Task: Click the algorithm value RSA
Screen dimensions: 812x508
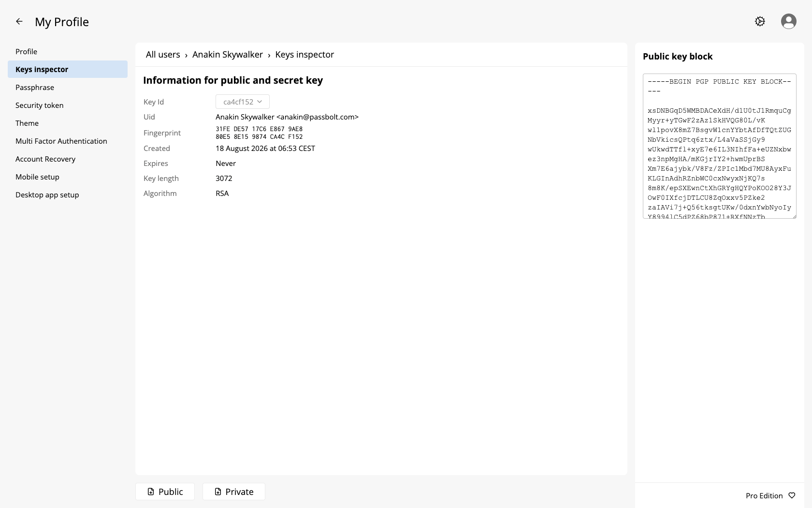Action: pyautogui.click(x=222, y=194)
